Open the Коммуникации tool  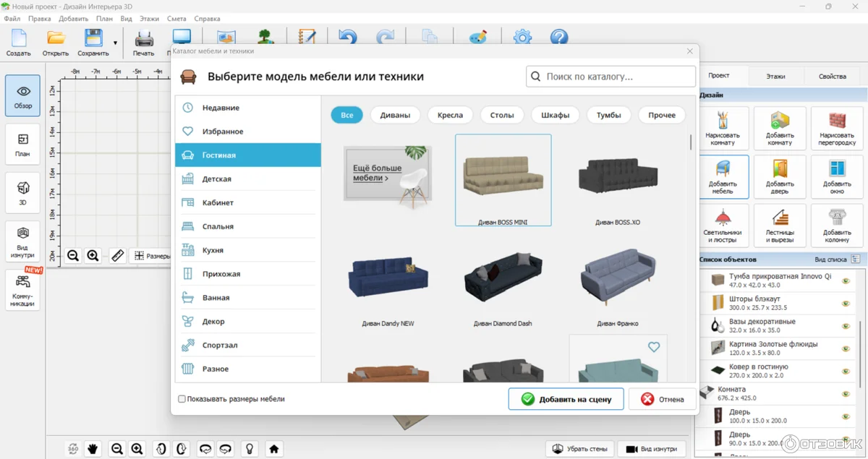pyautogui.click(x=23, y=290)
